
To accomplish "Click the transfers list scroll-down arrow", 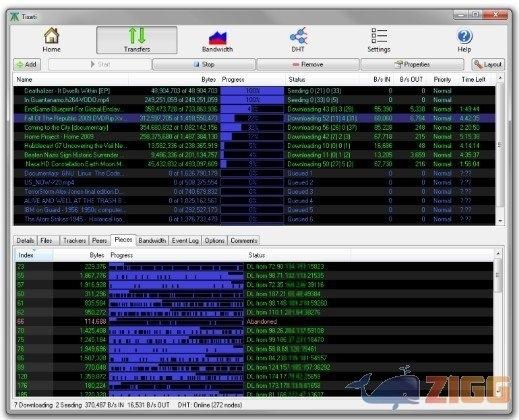I will click(x=500, y=221).
